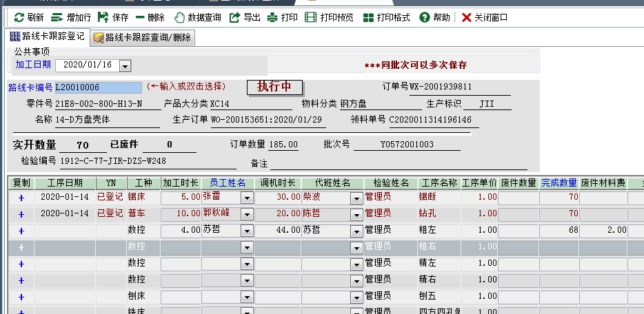Copy the 精左 row with plus icon
The image size is (644, 314).
(x=21, y=264)
